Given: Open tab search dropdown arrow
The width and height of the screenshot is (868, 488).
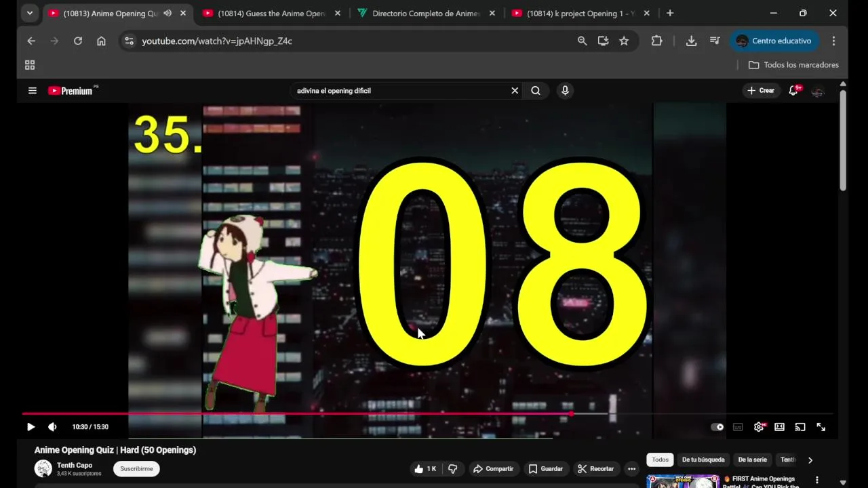Looking at the screenshot, I should click(30, 13).
